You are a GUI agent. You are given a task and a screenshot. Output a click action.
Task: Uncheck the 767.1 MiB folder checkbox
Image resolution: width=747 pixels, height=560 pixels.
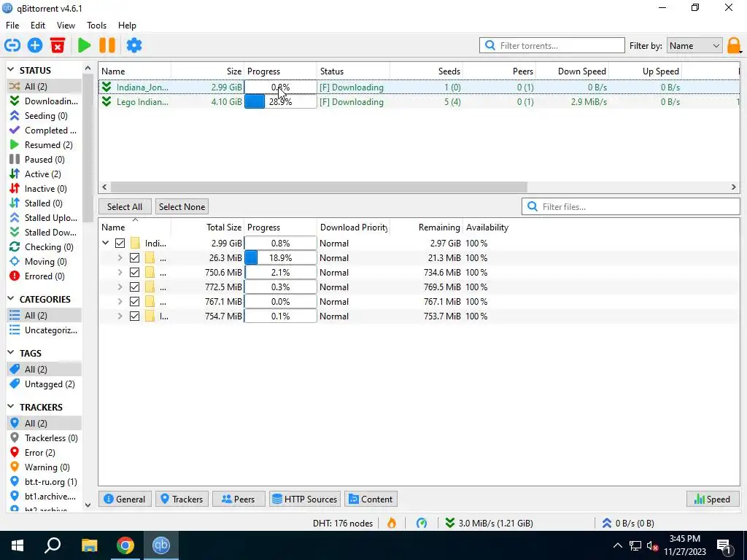(135, 302)
